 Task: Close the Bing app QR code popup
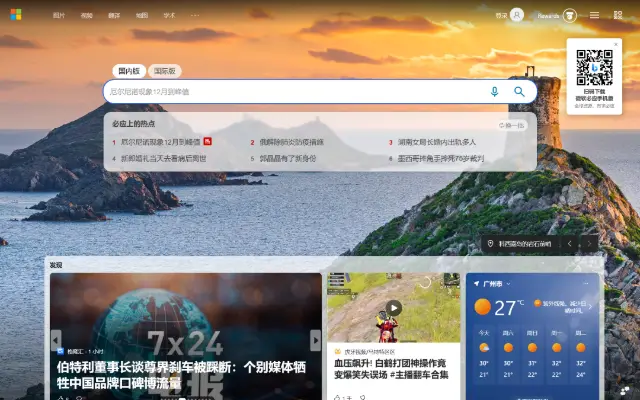pos(616,44)
